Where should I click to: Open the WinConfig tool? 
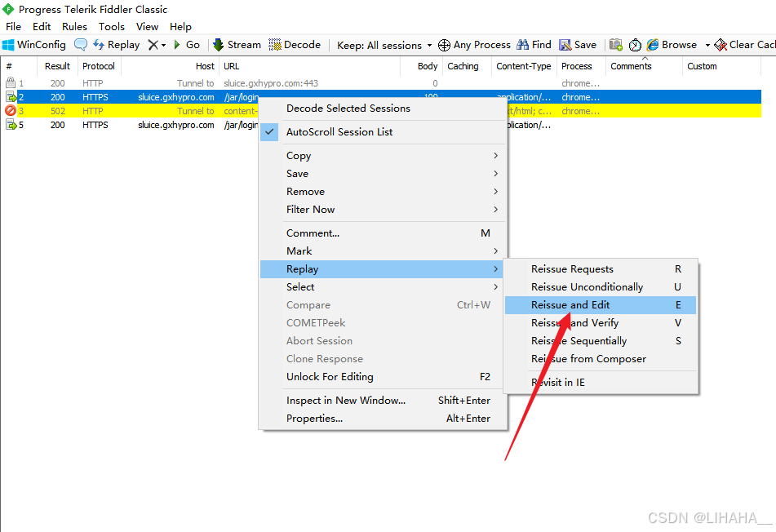click(x=33, y=45)
